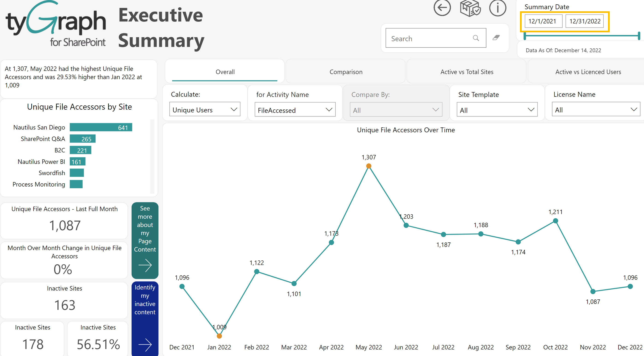644x356 pixels.
Task: Click Identify my inactive content button
Action: (145, 299)
